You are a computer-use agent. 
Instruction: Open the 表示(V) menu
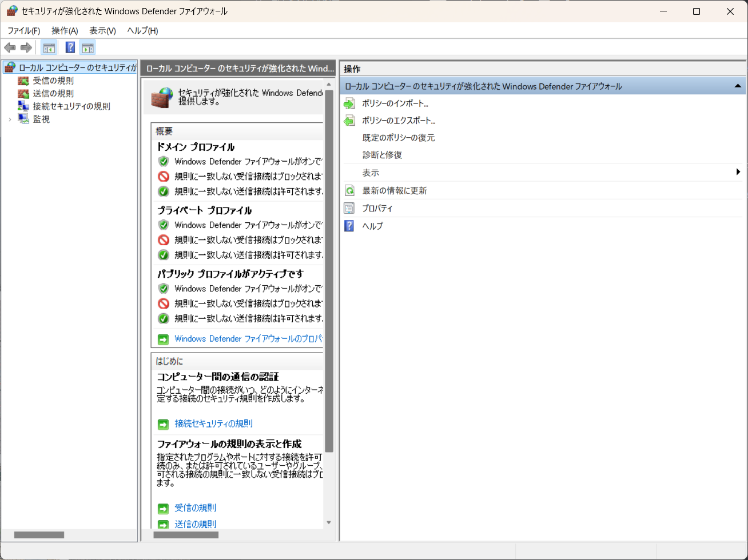[x=102, y=30]
